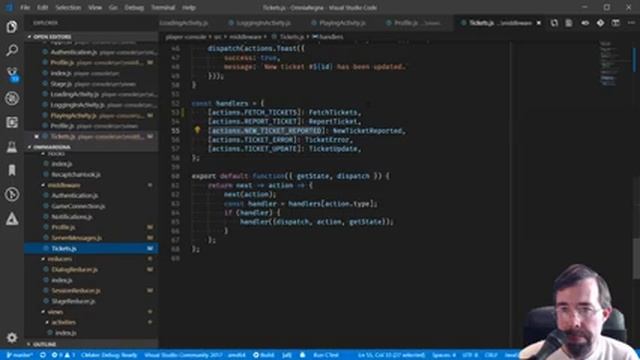
Task: Open the View menu
Action: [x=95, y=7]
